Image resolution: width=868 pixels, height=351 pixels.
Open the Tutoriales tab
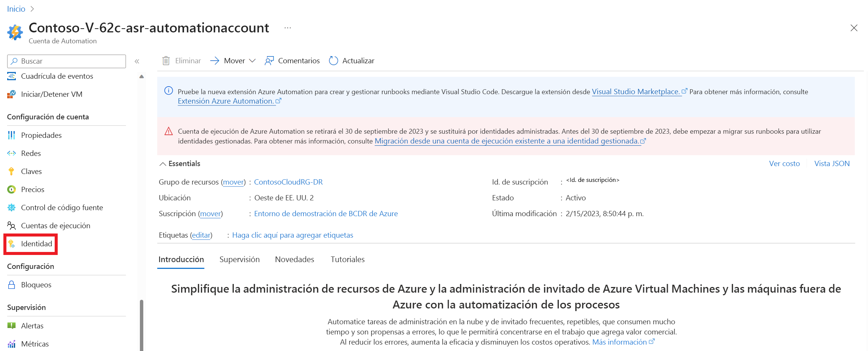coord(348,259)
